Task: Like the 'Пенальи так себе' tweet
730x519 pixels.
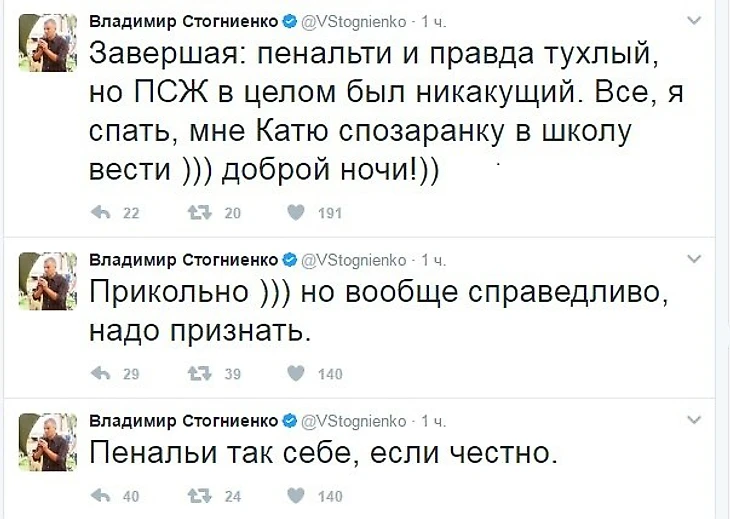Action: tap(295, 496)
